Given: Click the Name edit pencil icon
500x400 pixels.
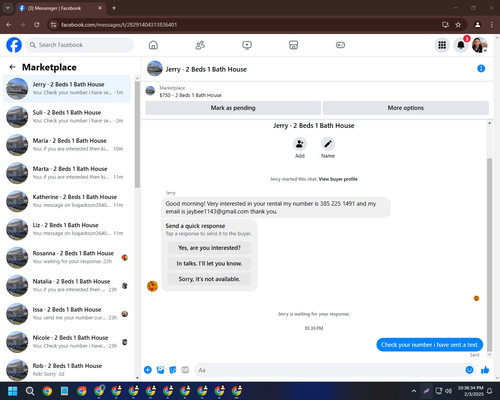Looking at the screenshot, I should pos(328,144).
